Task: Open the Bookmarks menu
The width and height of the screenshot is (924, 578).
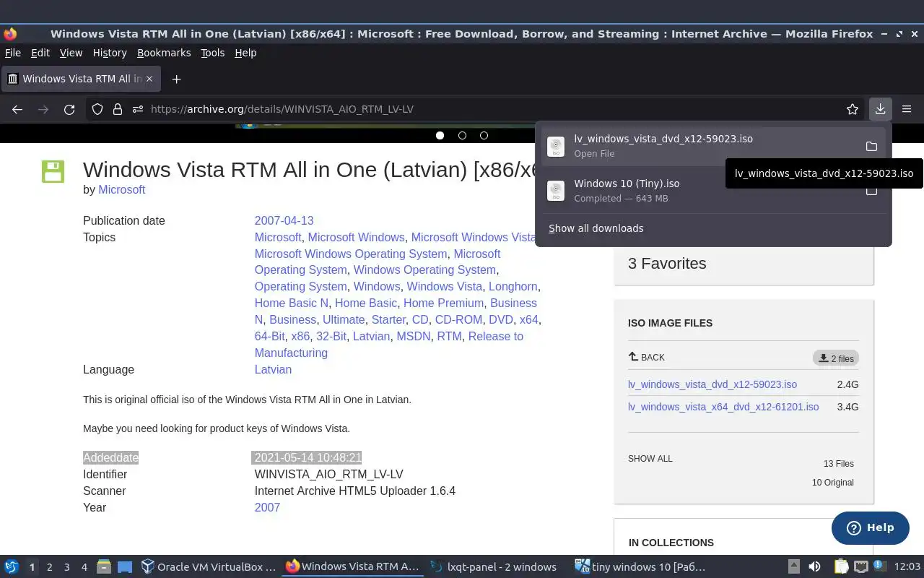Action: (x=164, y=53)
